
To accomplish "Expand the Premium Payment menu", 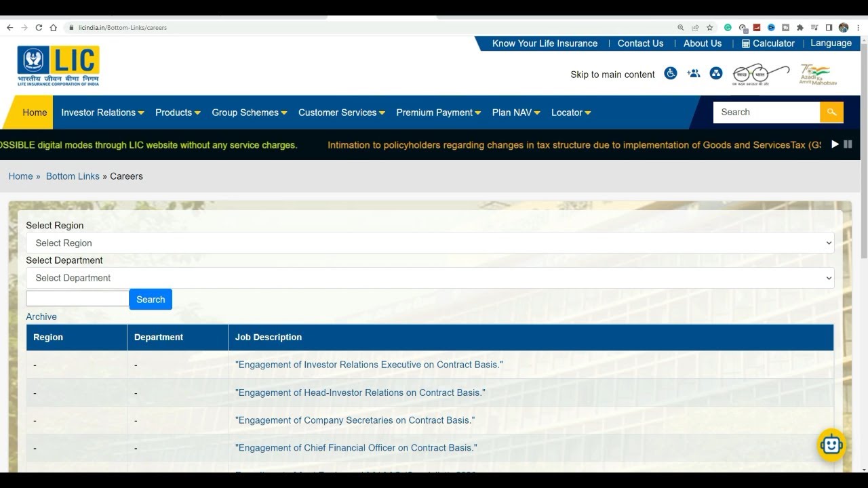I will pyautogui.click(x=439, y=113).
